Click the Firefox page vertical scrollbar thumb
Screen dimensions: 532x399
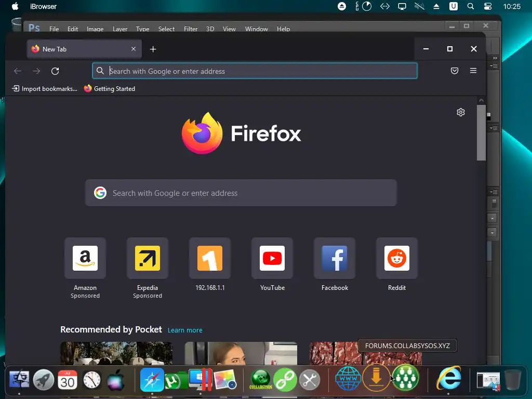[481, 132]
